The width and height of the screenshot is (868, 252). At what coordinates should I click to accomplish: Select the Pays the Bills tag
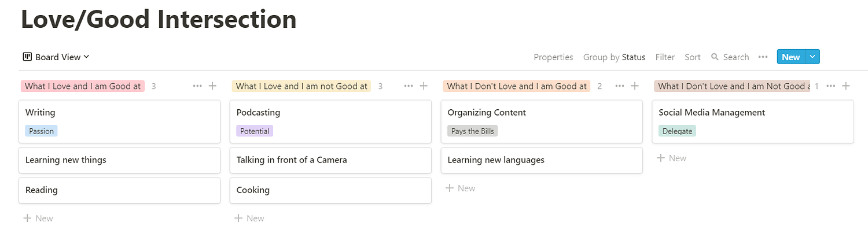click(x=473, y=131)
